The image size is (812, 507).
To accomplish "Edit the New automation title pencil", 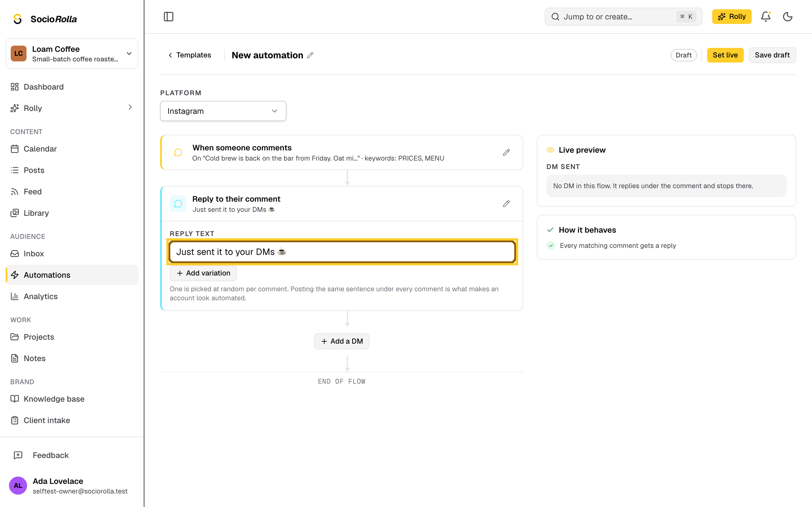I will (x=310, y=55).
